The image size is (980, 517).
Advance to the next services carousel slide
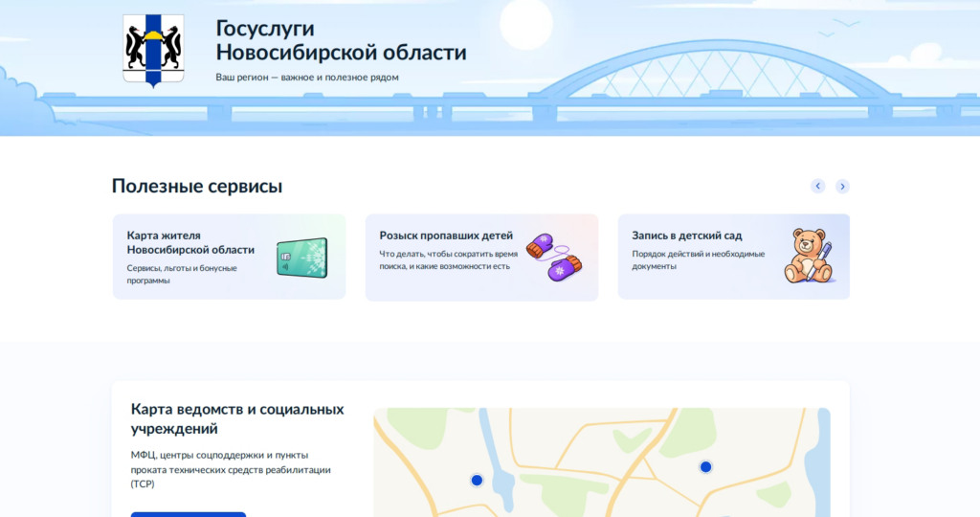click(842, 187)
